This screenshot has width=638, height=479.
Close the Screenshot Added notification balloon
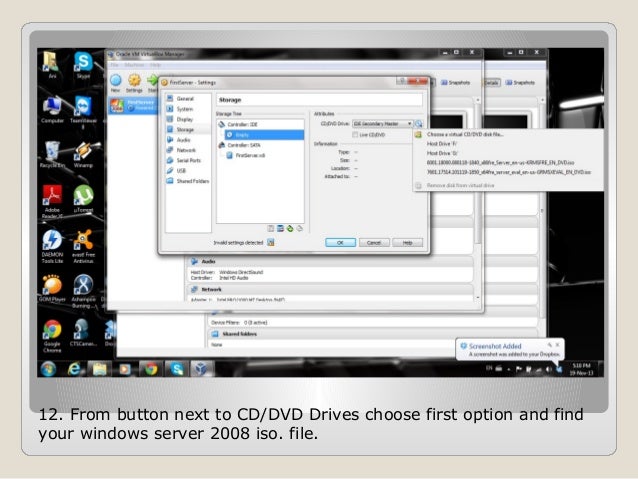(557, 345)
